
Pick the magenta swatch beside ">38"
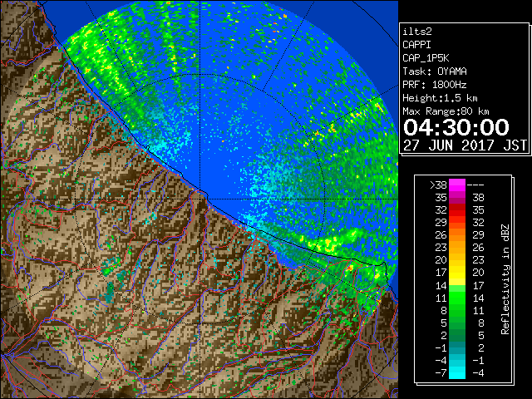tap(457, 185)
